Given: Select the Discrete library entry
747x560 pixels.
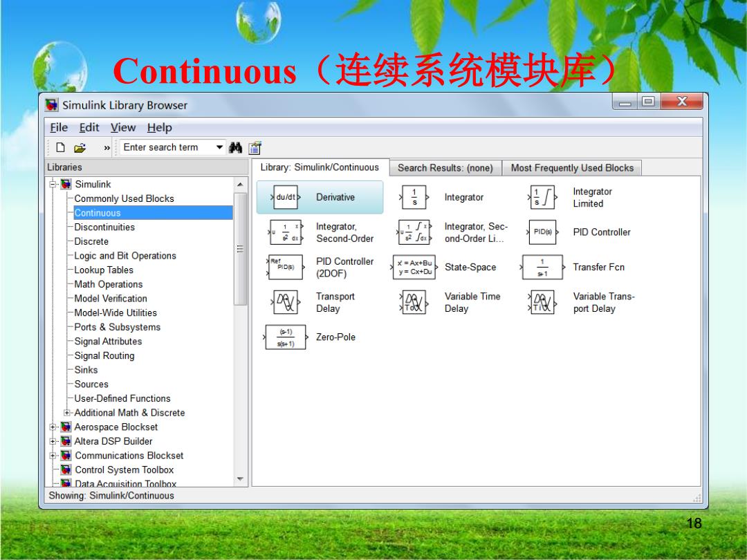Looking at the screenshot, I should point(91,241).
